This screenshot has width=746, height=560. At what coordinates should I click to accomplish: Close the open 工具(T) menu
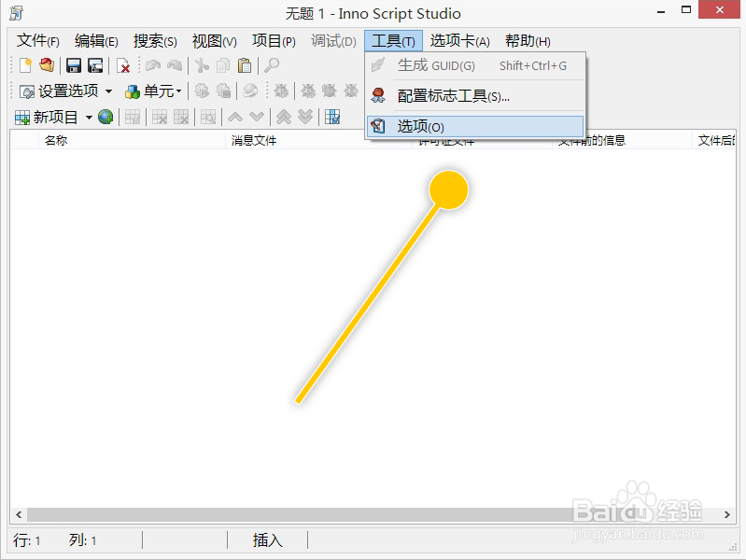393,41
